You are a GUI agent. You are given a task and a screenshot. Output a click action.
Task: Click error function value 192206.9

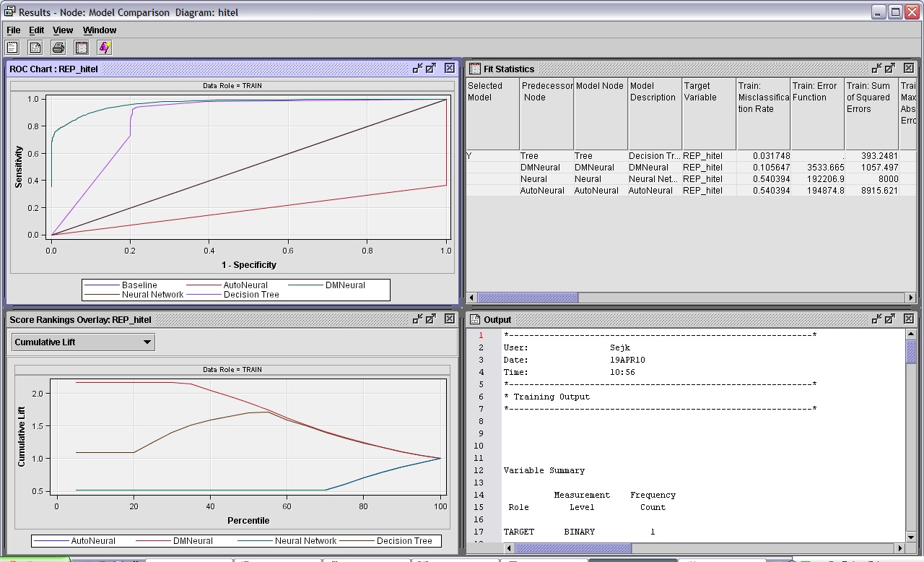817,179
